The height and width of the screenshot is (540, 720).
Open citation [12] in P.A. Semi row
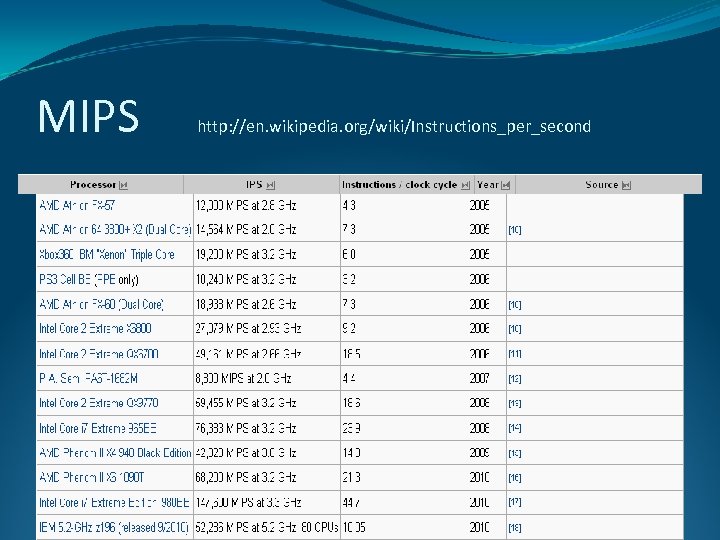pos(515,379)
